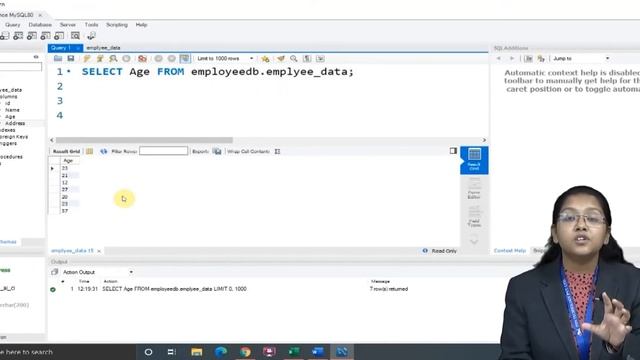Beautify the query with the broom icon
This screenshot has width=640, height=360.
click(x=280, y=59)
